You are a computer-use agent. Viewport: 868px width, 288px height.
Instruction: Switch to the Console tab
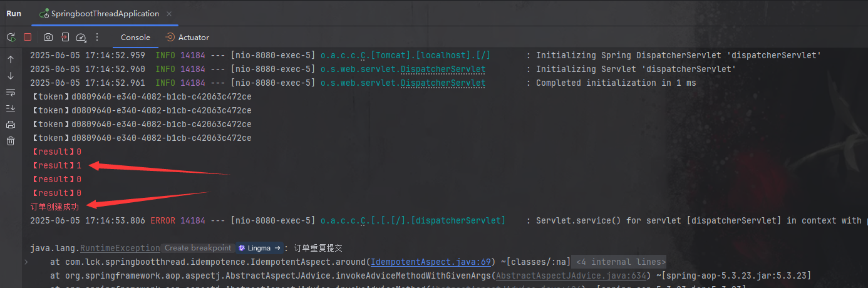pos(135,38)
